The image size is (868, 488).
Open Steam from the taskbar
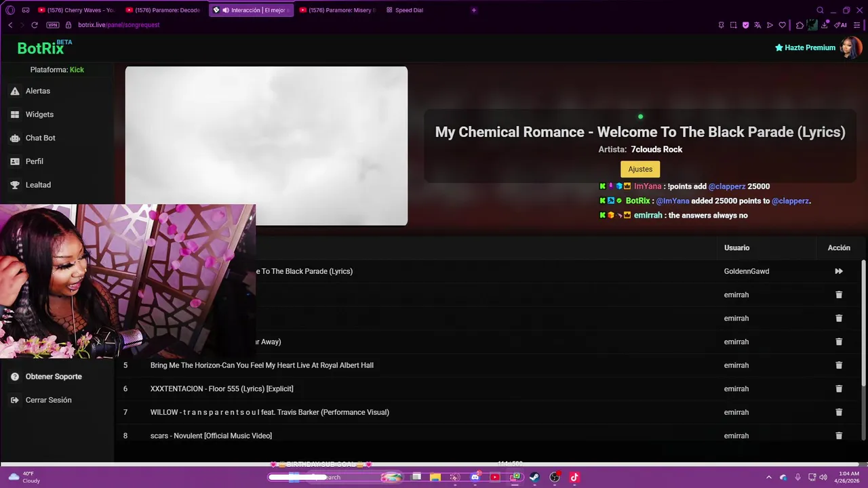[534, 477]
